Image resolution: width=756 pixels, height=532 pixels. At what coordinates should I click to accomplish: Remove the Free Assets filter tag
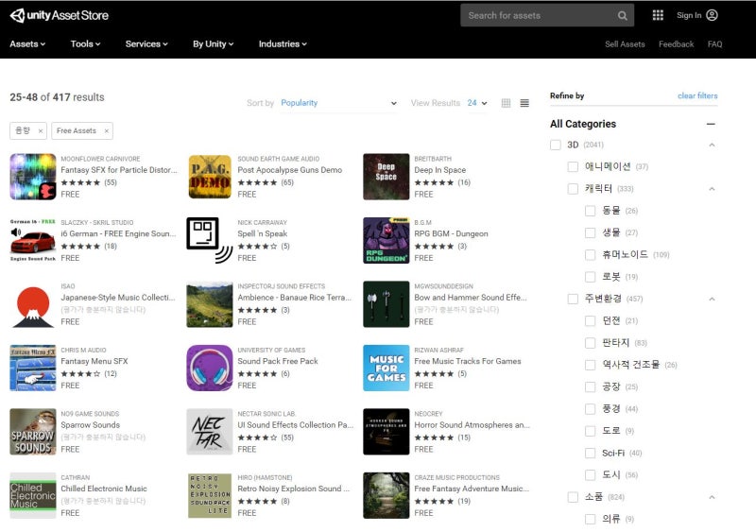107,130
